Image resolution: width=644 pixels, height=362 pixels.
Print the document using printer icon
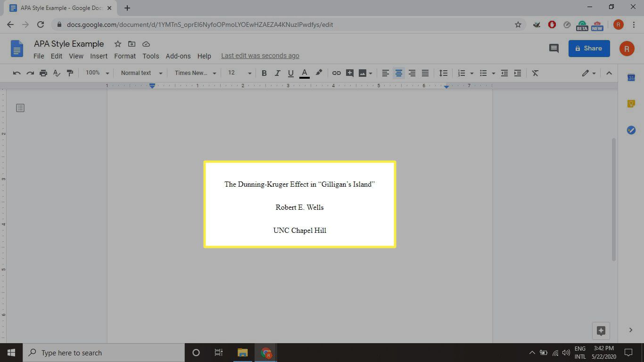[x=43, y=73]
